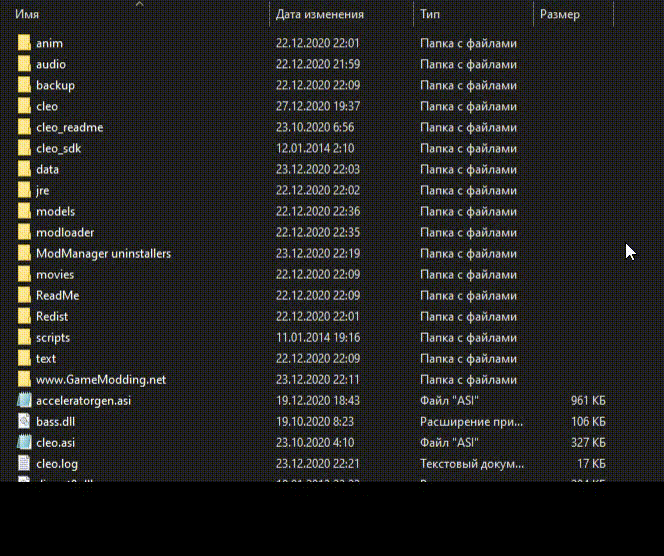Screen dimensions: 664x556
Task: Click the models folder name
Action: [55, 211]
